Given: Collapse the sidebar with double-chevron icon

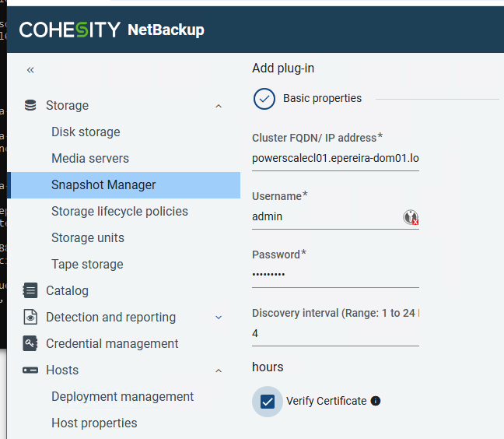Looking at the screenshot, I should click(x=30, y=70).
